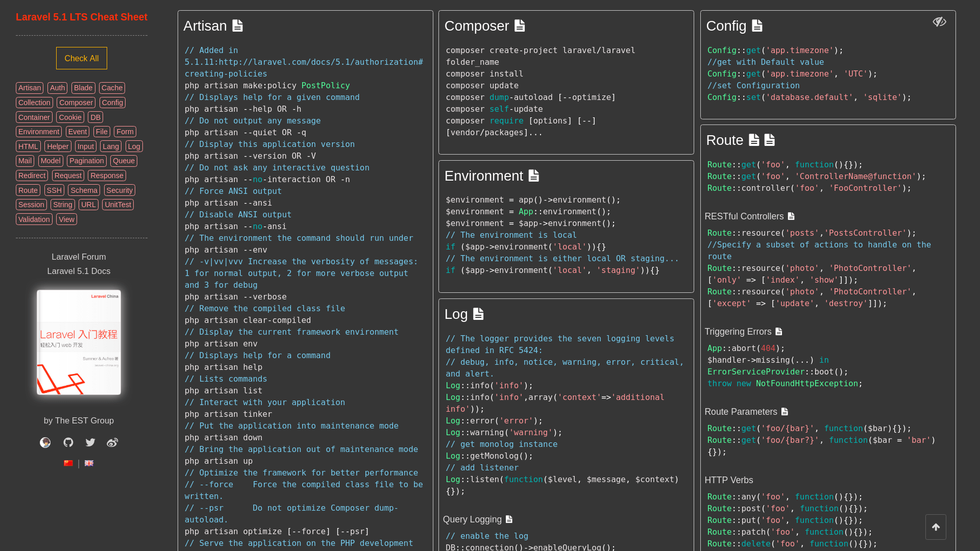Open the Composer section docs icon
980x551 pixels.
[520, 26]
